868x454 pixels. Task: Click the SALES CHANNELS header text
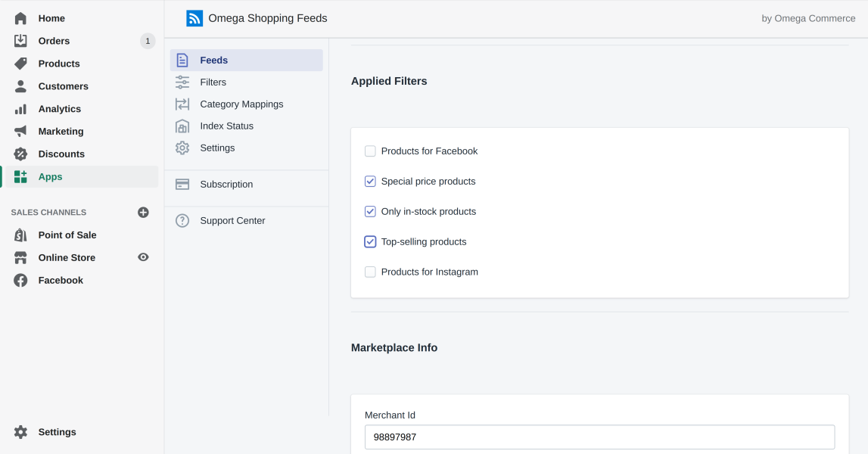tap(48, 213)
